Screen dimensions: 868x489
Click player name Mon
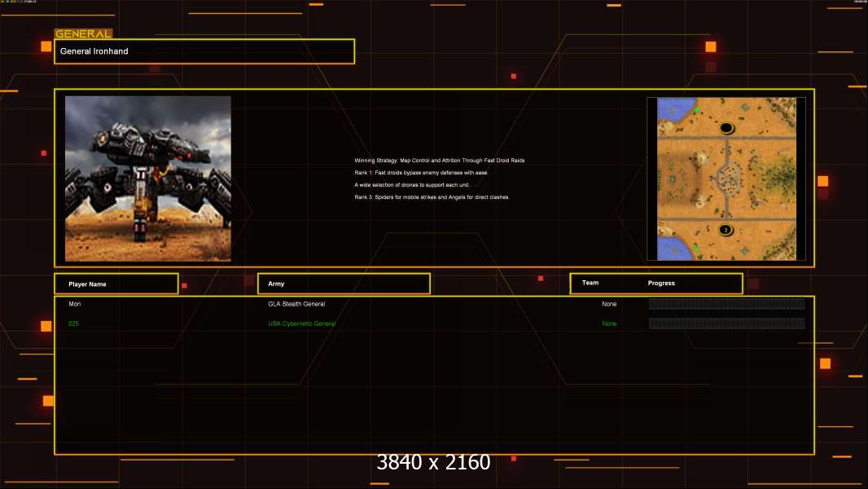tap(75, 304)
